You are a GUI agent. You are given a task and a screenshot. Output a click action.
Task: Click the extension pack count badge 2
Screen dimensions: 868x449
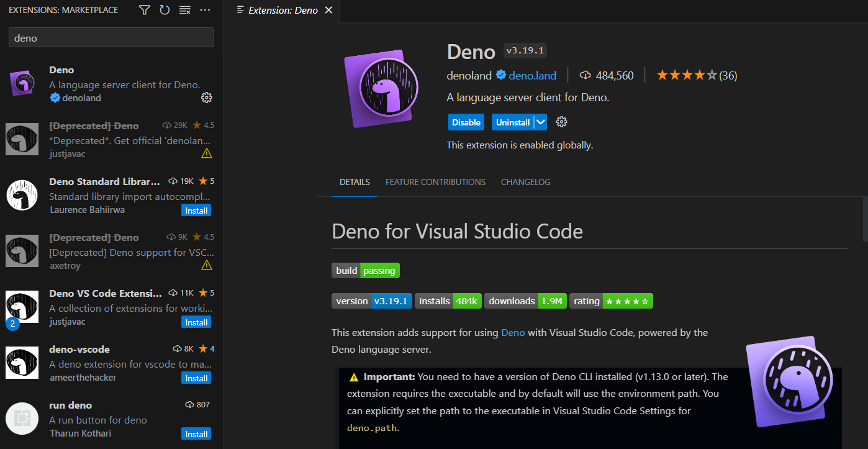pos(12,324)
